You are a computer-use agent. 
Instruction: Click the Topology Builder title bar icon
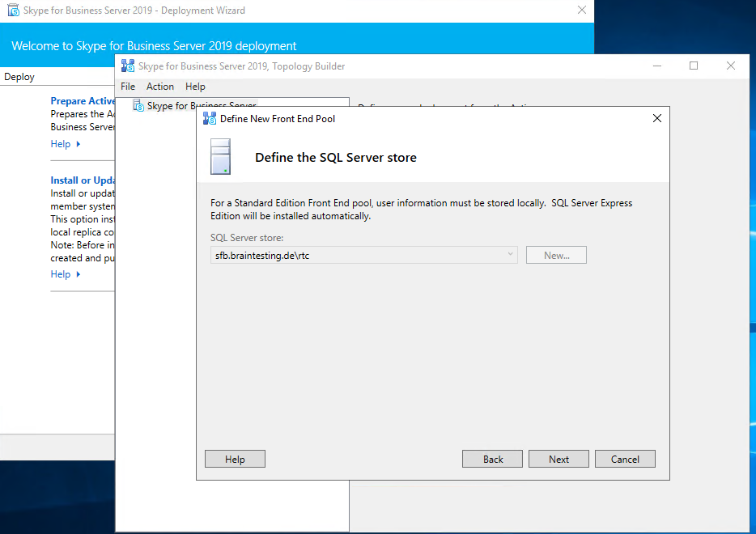(128, 66)
